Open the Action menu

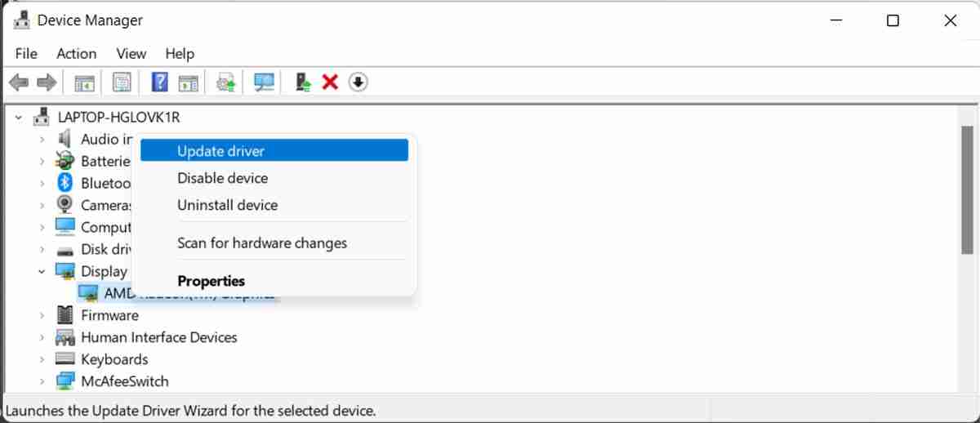(x=76, y=54)
